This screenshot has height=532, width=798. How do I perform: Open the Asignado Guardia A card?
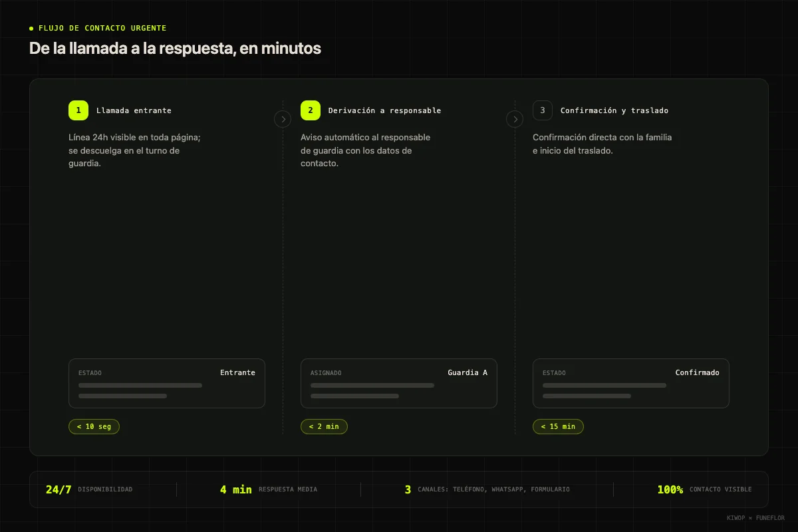click(x=399, y=384)
